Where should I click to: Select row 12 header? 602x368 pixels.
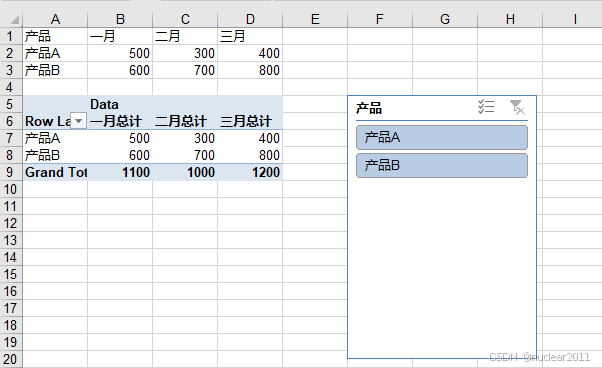[11, 223]
